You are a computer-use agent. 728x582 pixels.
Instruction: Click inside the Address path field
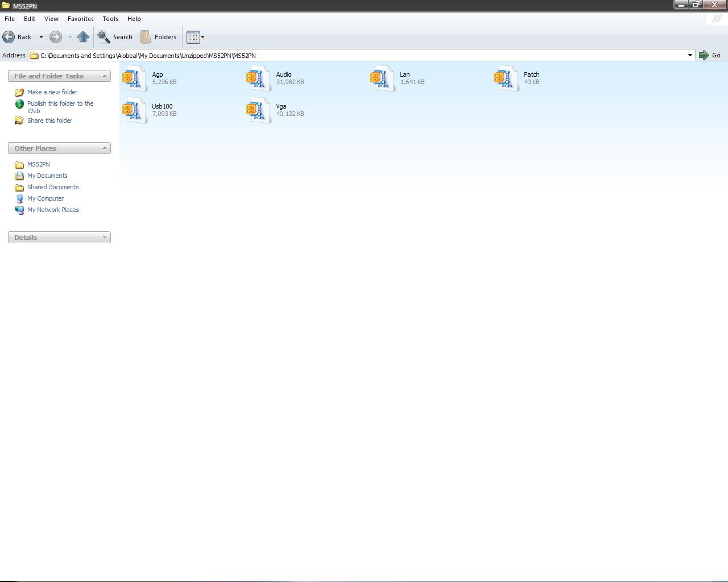(x=362, y=55)
